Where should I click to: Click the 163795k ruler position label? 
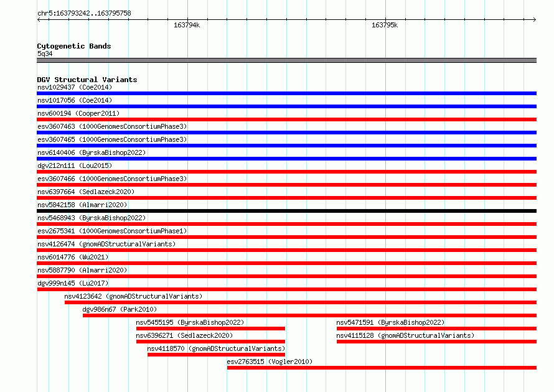[385, 25]
